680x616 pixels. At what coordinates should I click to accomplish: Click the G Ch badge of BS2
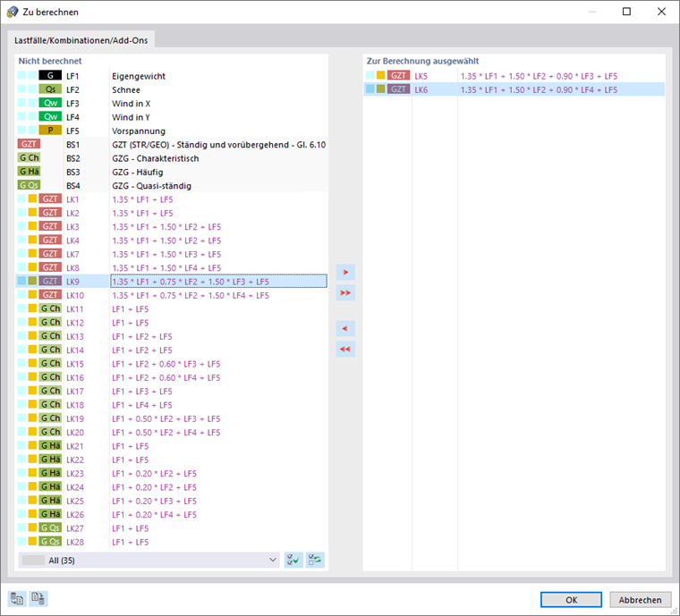click(29, 157)
